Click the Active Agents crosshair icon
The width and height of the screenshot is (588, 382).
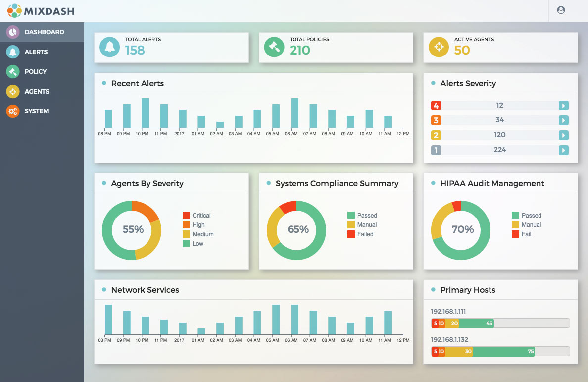point(439,47)
